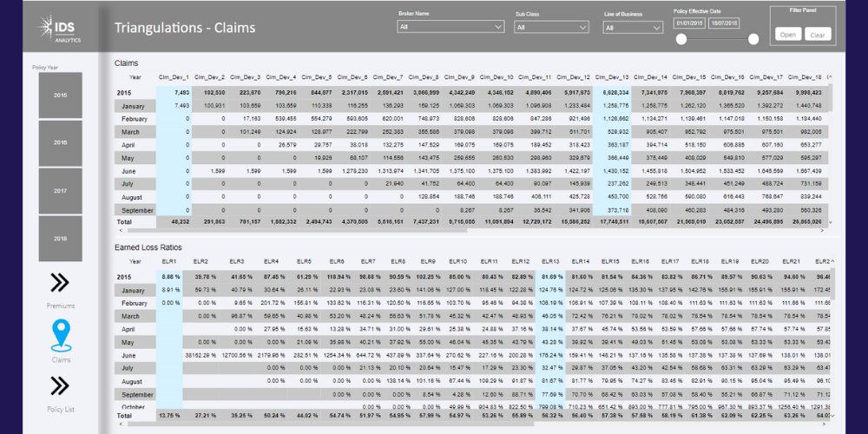This screenshot has width=868, height=434.
Task: Click the right date slider handle
Action: pos(753,39)
